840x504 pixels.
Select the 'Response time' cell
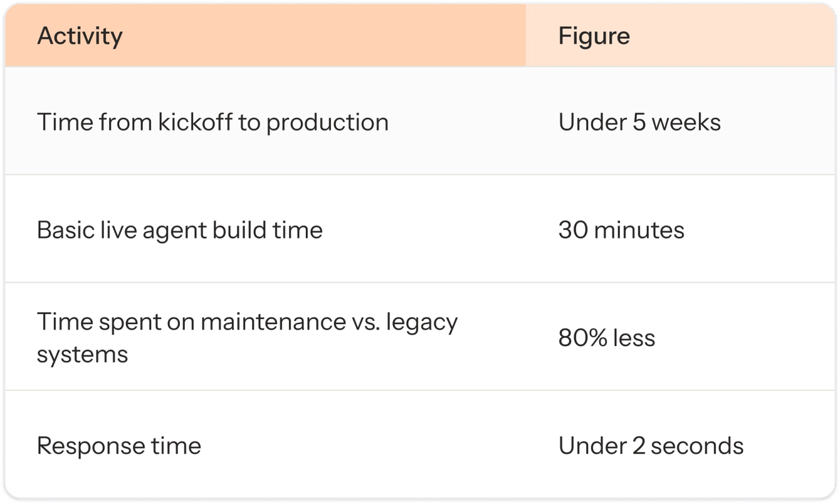coord(119,446)
